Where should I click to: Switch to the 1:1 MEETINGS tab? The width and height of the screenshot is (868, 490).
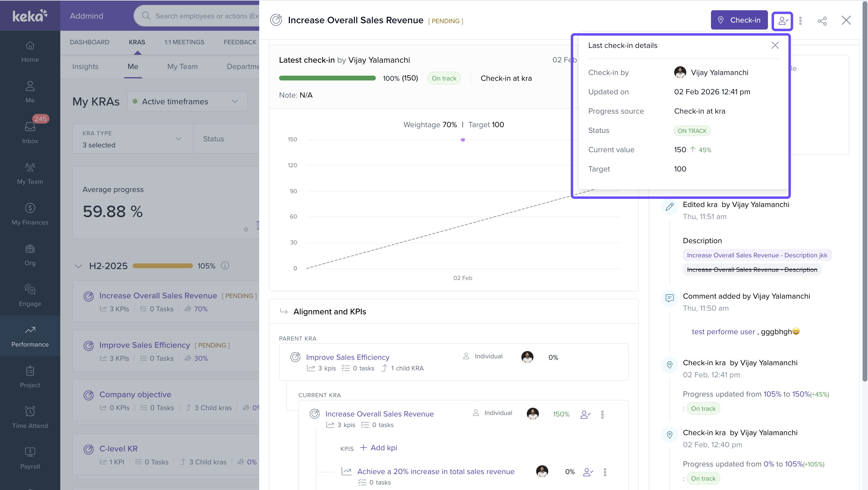click(184, 42)
